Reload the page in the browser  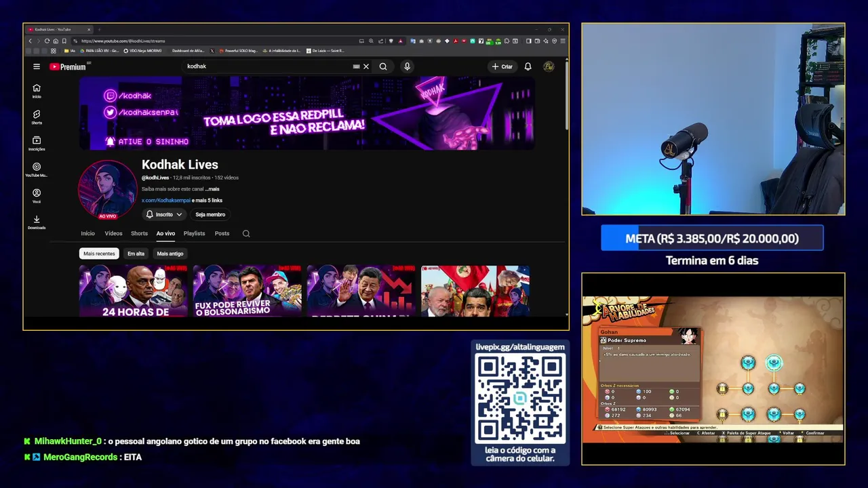click(47, 41)
